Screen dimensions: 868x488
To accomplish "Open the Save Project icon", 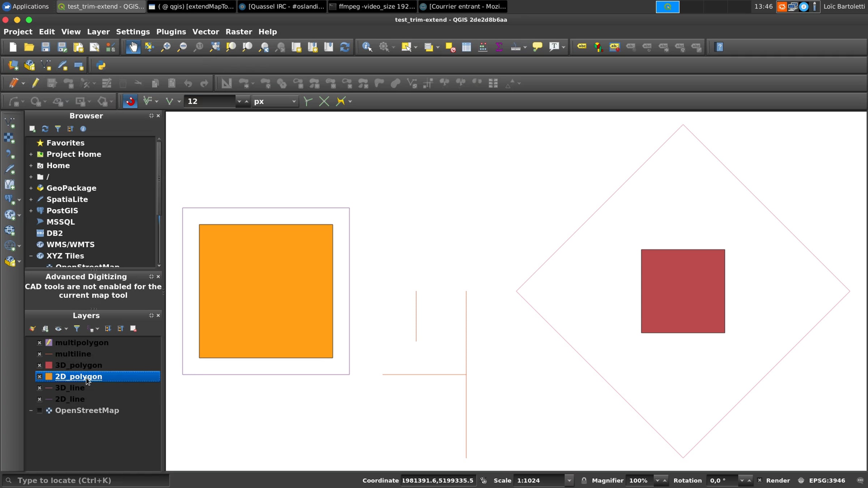I will coord(45,47).
